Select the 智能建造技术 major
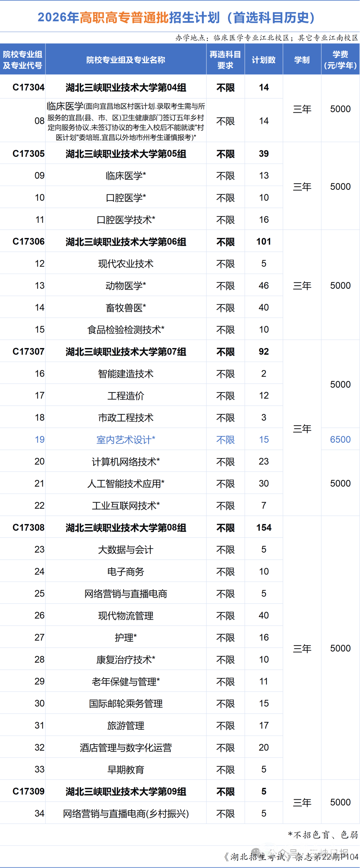Viewport: 360px width, 868px height. click(126, 374)
